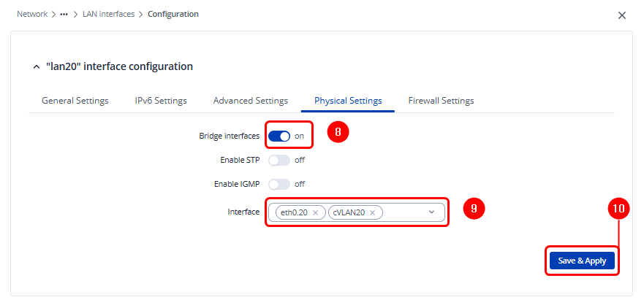Click the red step 10 marker
This screenshot has height=308, width=644.
click(618, 208)
